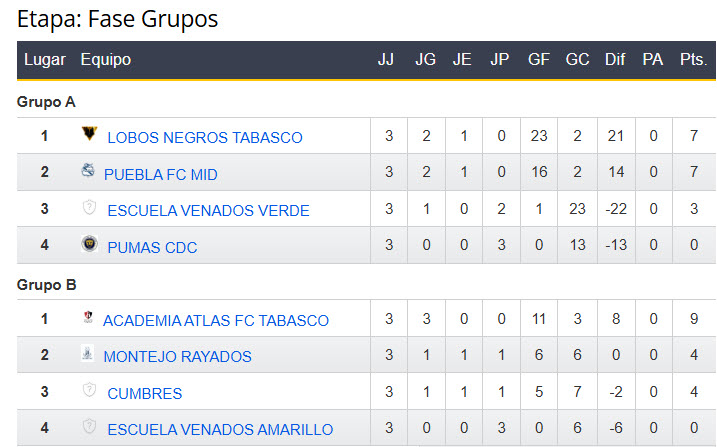Click the Dif column header
This screenshot has width=717, height=447.
point(615,60)
